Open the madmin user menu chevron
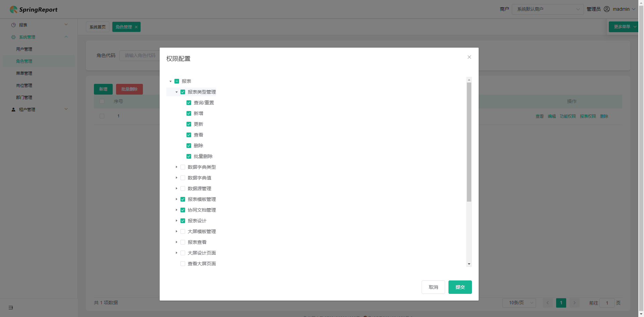The height and width of the screenshot is (317, 644). point(634,9)
